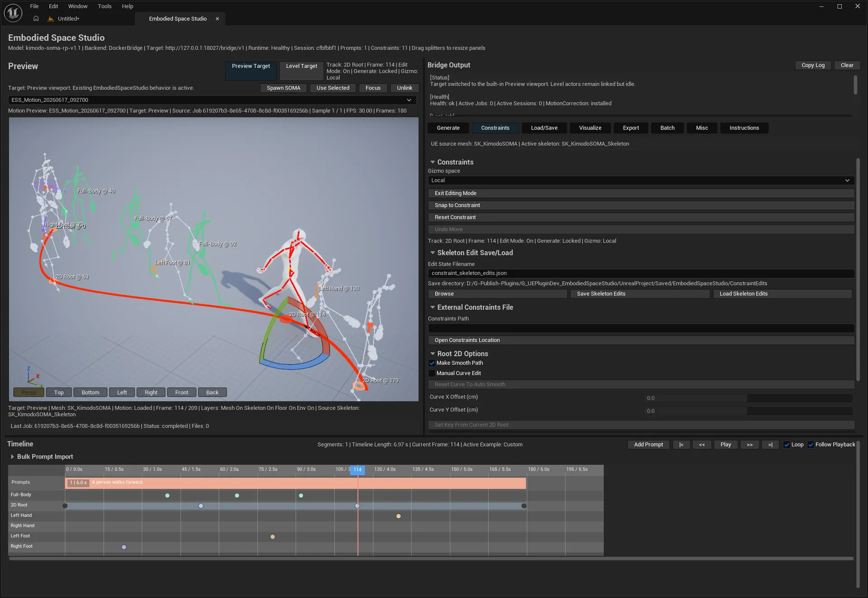
Task: Browse for the edit state file
Action: coord(497,294)
